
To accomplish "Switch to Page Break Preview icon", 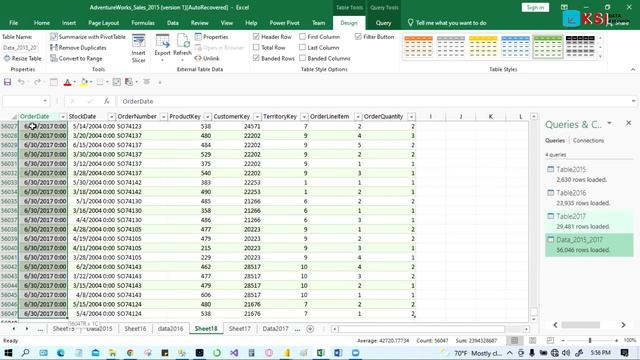I will pos(550,340).
